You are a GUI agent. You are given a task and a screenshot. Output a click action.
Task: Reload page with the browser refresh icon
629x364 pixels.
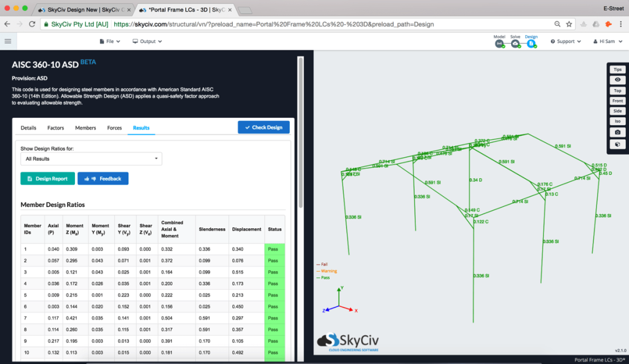tap(31, 25)
